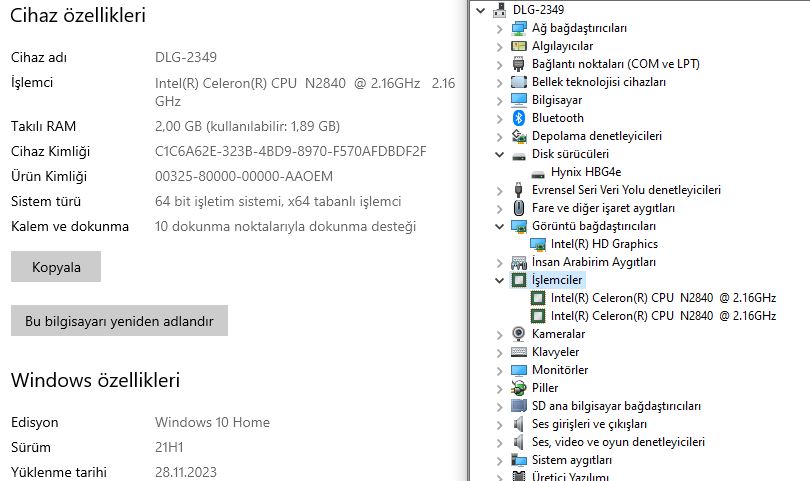The height and width of the screenshot is (481, 810).
Task: Click the Depolama denetleyicileri icon
Action: (x=519, y=136)
